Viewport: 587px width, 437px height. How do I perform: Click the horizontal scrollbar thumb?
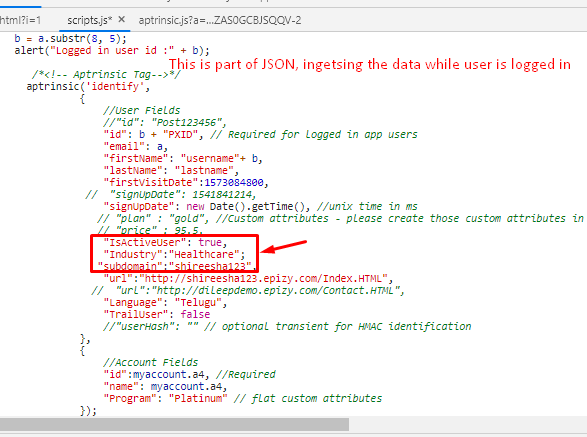(174, 424)
